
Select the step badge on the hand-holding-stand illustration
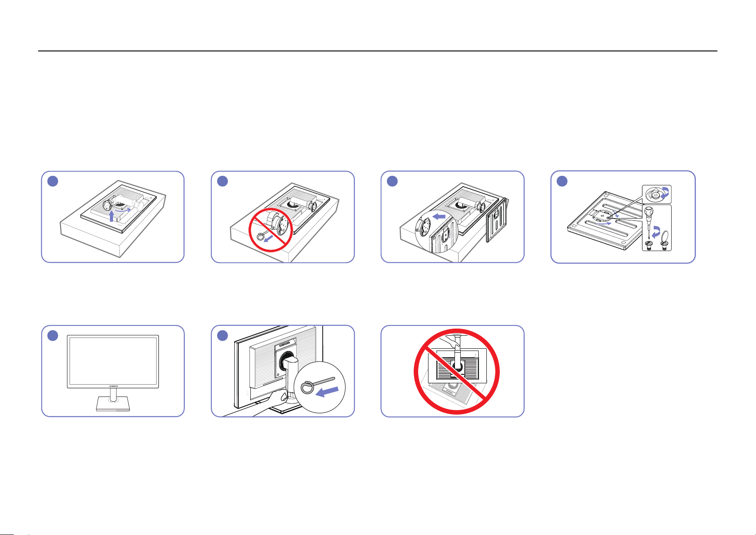point(223,335)
